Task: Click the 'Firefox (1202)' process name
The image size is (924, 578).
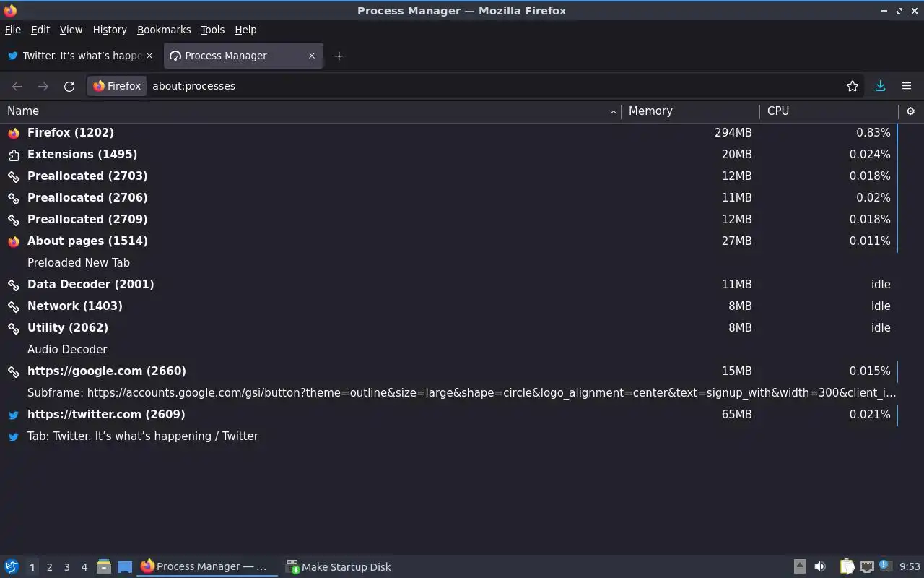Action: pos(71,133)
